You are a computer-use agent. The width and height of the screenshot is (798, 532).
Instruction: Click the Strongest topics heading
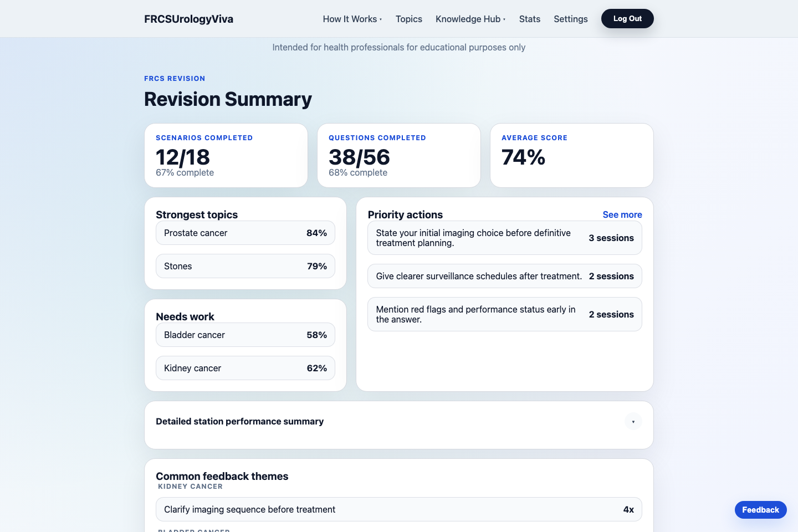tap(197, 214)
